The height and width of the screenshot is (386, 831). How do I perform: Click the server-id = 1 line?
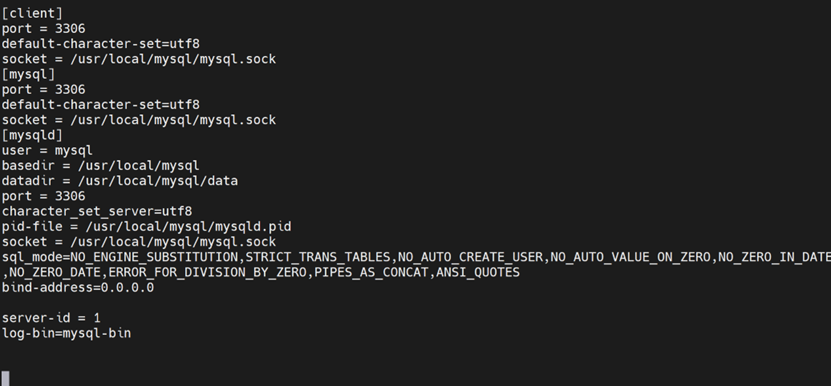coord(51,318)
